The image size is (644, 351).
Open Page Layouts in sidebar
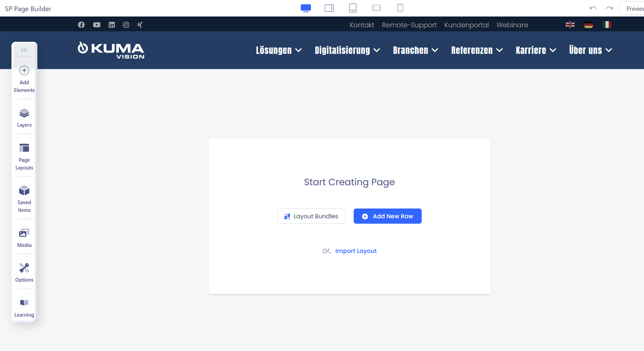[24, 157]
